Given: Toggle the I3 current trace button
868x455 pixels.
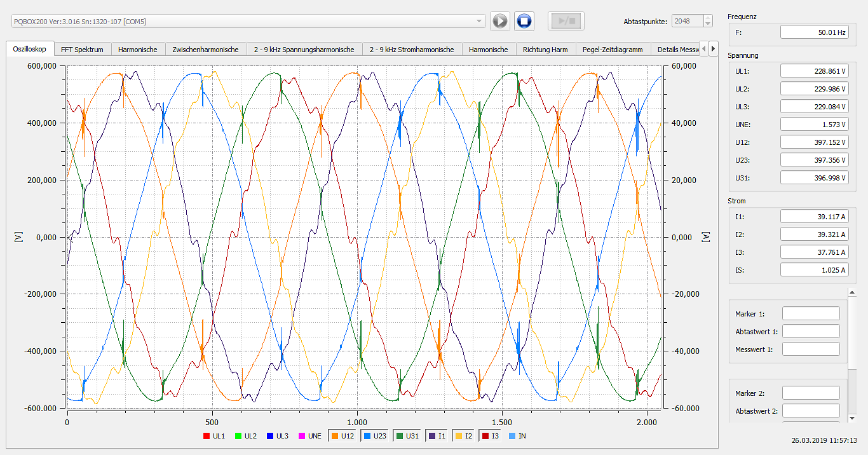Looking at the screenshot, I should [x=491, y=436].
